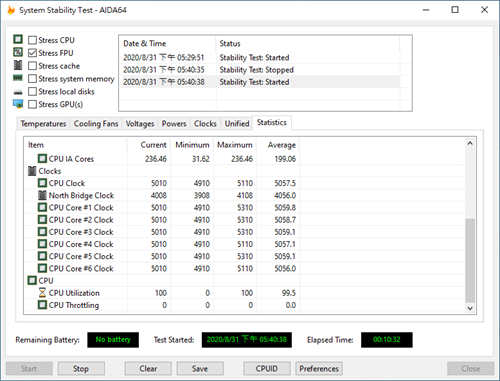Tick the Stress local disks checkbox

32,91
